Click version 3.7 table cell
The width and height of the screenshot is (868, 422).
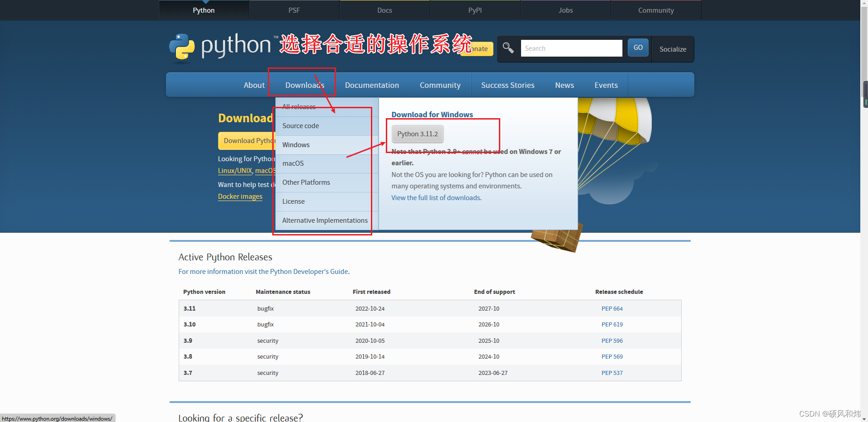(x=188, y=373)
